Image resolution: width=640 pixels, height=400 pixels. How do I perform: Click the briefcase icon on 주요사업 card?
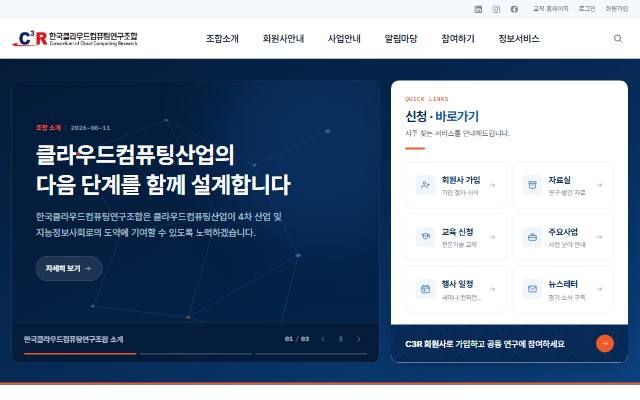[532, 237]
